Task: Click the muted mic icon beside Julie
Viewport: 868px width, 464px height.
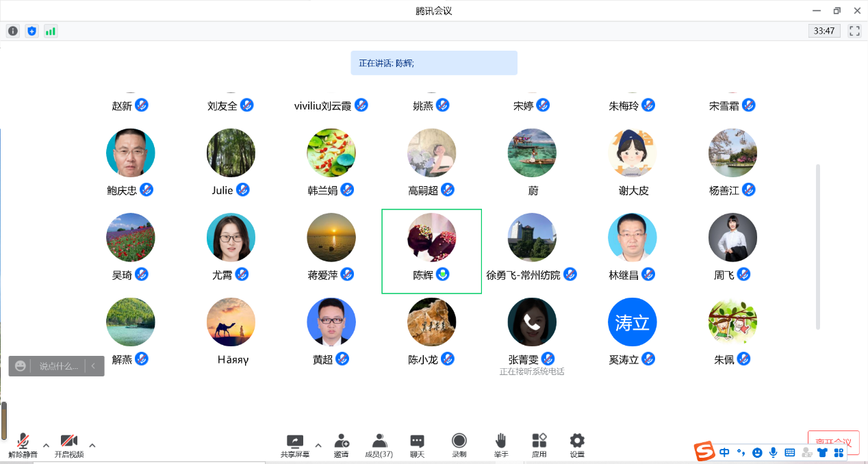Action: (243, 190)
